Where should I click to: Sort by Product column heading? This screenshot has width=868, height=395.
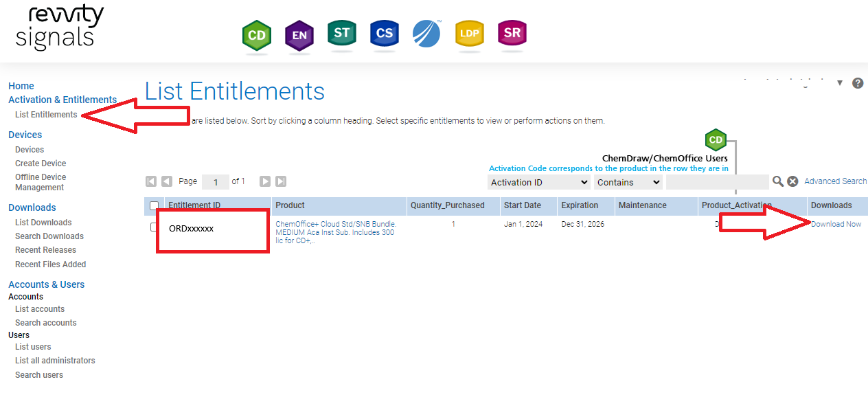[x=290, y=205]
